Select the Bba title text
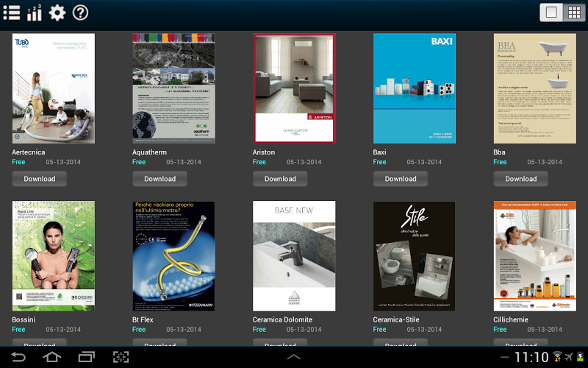 (x=499, y=152)
